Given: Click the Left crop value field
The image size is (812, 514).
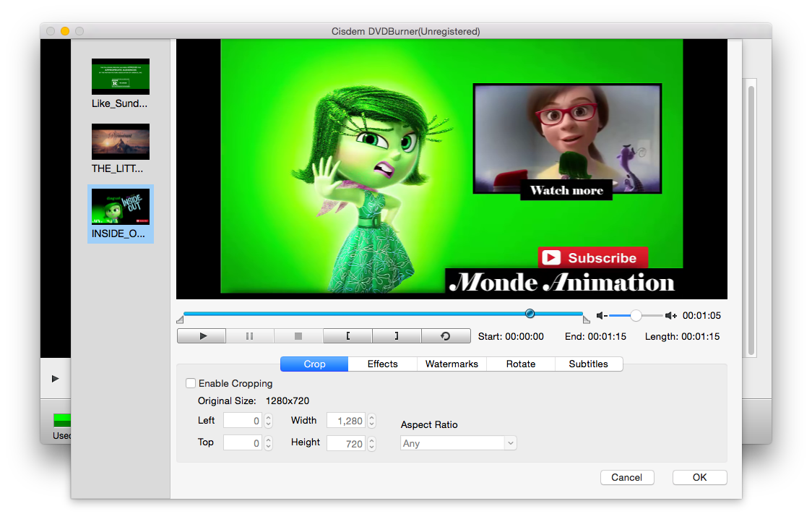Looking at the screenshot, I should [242, 421].
